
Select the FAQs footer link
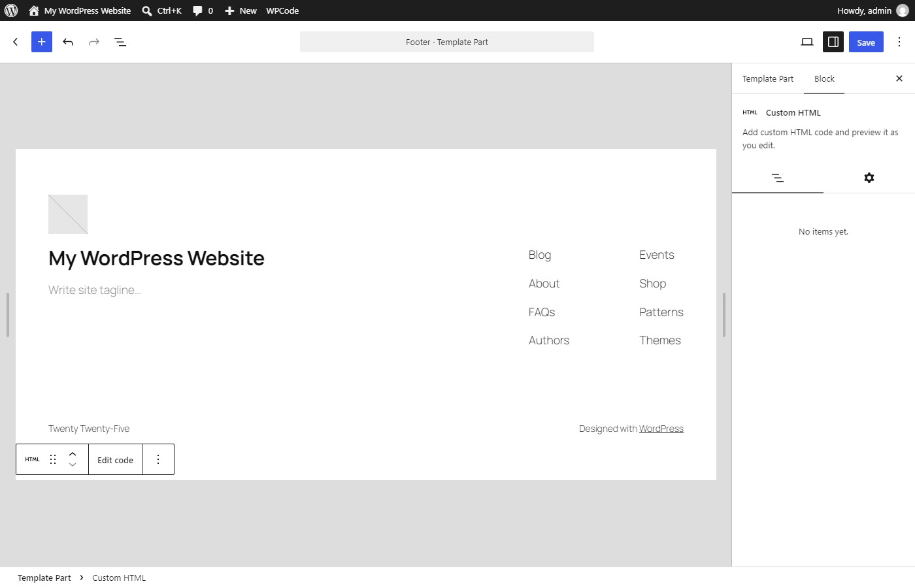tap(542, 312)
